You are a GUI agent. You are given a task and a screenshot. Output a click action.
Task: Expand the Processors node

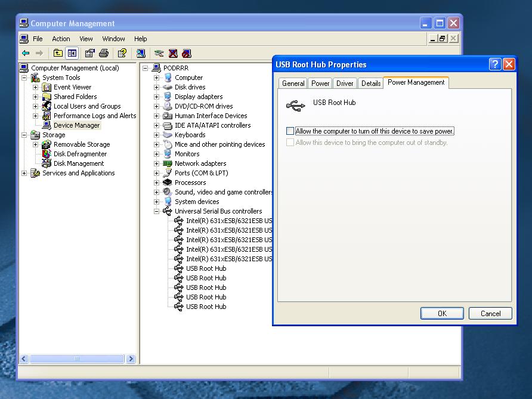tap(156, 183)
